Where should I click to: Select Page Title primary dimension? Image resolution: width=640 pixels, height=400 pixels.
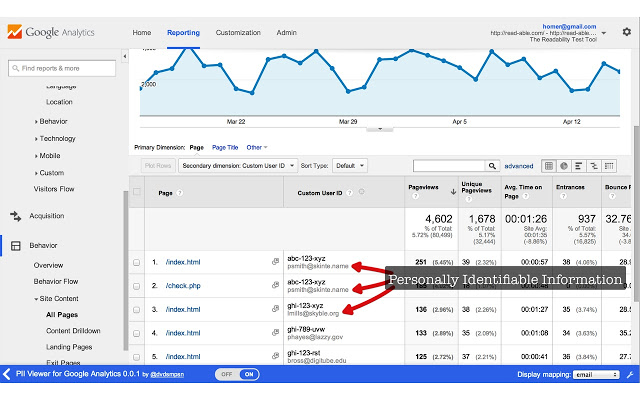click(x=225, y=147)
